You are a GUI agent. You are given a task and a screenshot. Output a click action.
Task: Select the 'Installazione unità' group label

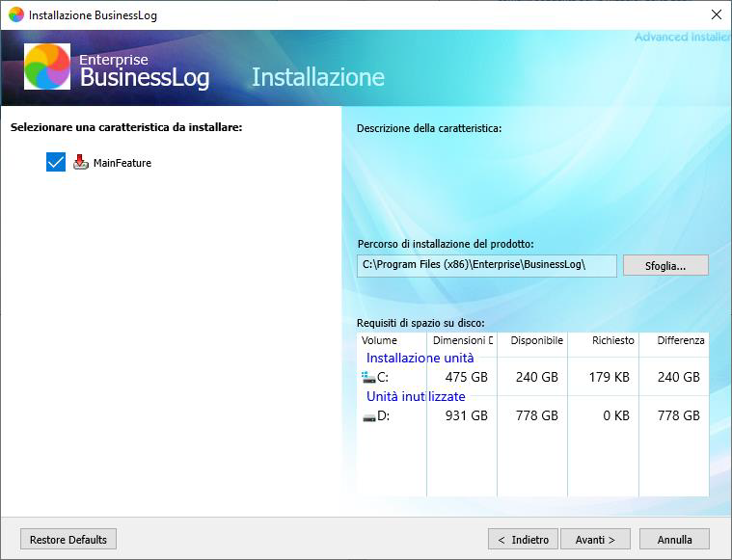(x=420, y=358)
